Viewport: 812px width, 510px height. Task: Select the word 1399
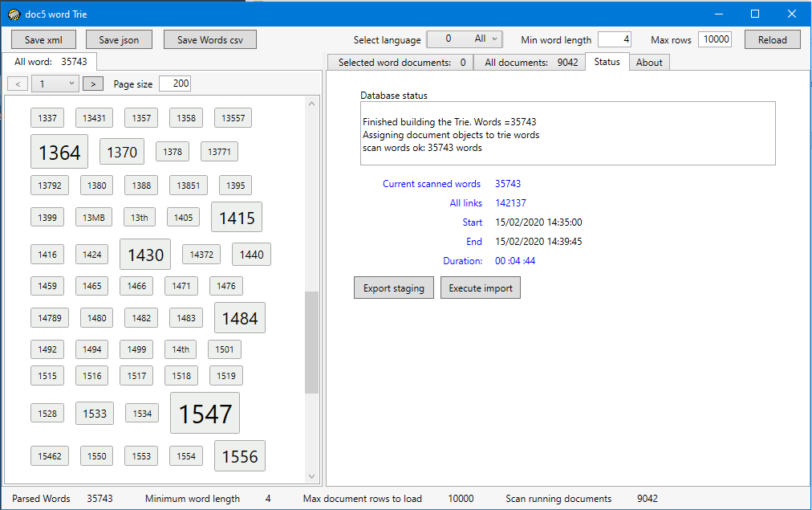(x=47, y=218)
